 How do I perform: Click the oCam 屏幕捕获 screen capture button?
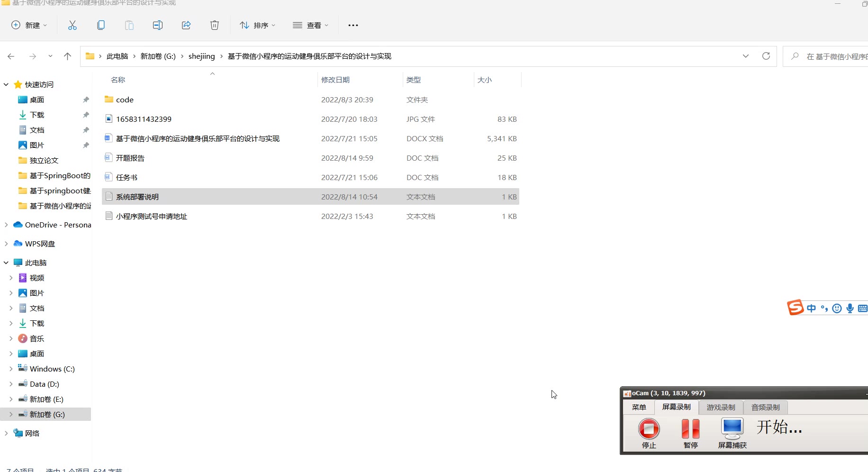732,433
